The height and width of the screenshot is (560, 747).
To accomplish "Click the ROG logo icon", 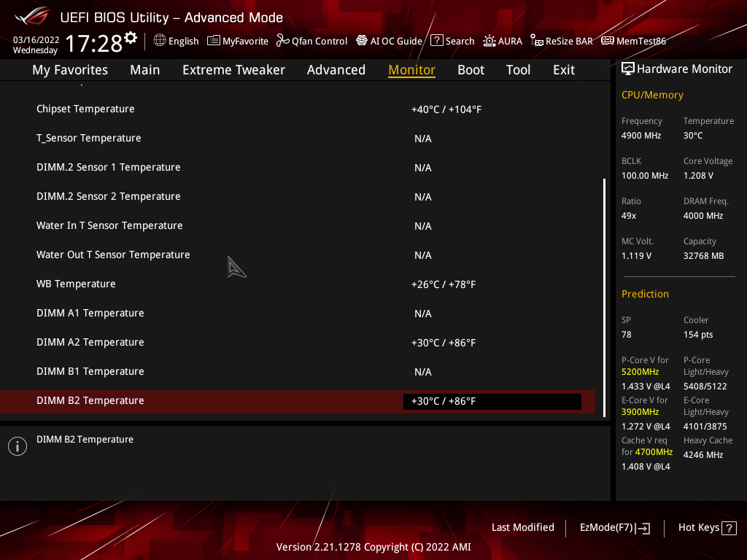I will pyautogui.click(x=32, y=17).
